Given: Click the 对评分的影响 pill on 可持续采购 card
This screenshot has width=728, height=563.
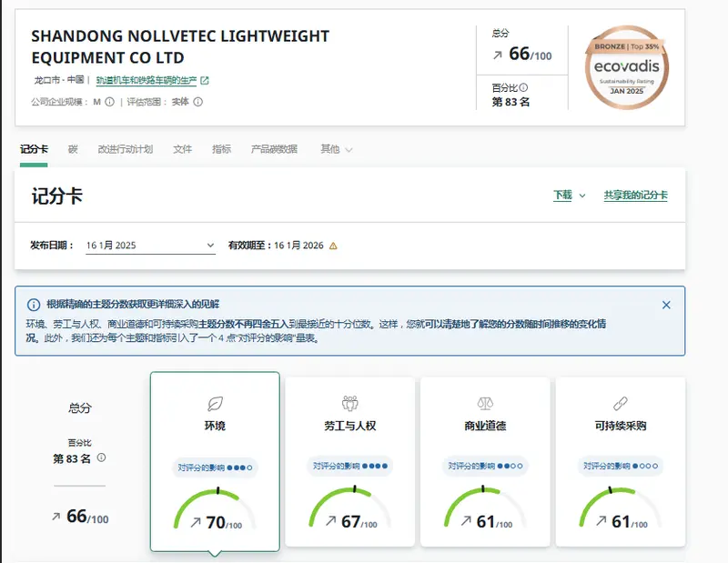Looking at the screenshot, I should (621, 466).
